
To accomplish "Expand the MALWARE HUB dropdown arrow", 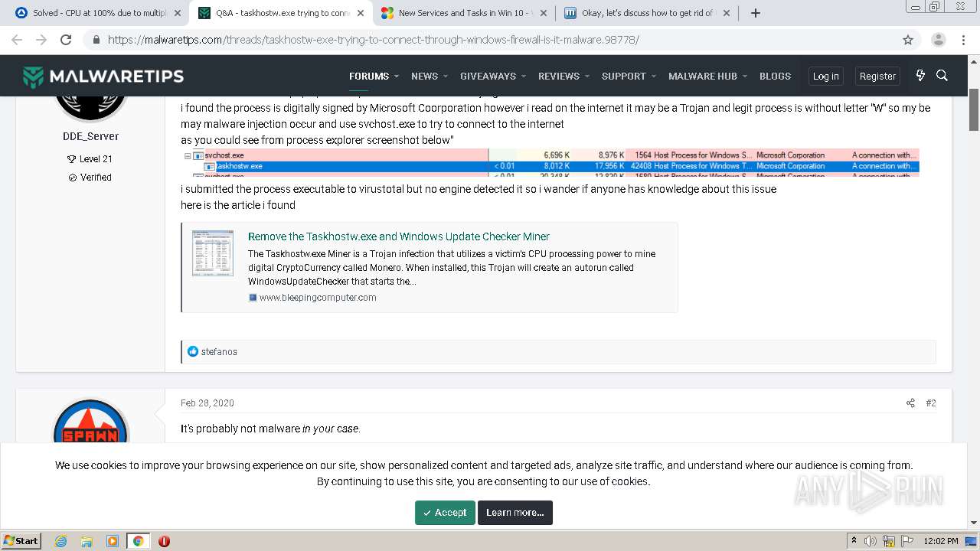I will [x=745, y=77].
